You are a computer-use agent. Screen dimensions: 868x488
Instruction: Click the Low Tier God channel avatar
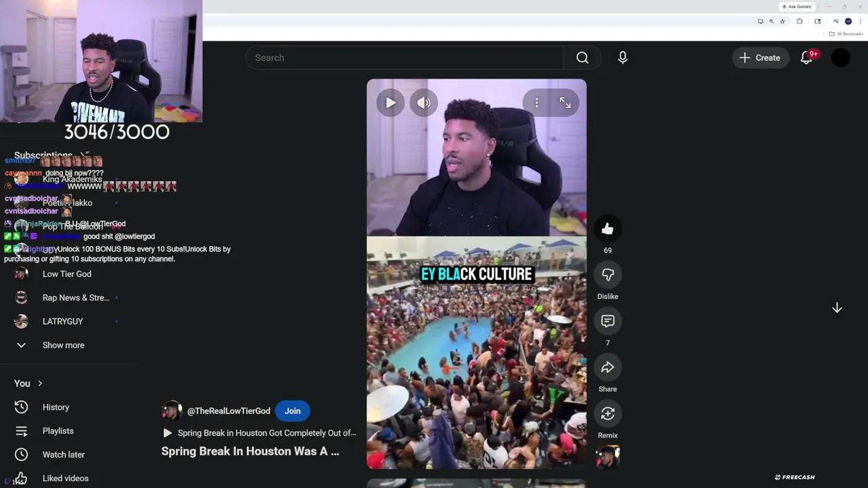(x=21, y=274)
